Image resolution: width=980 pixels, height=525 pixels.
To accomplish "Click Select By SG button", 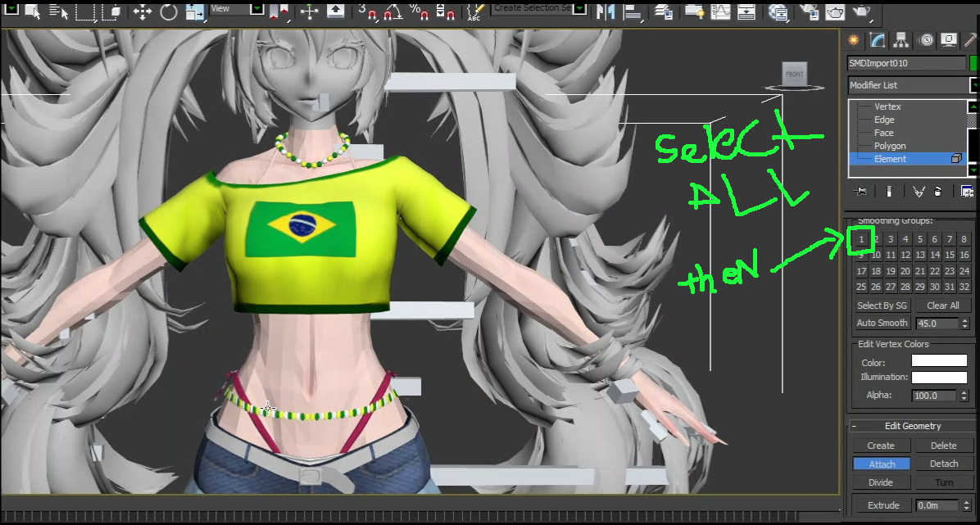I will point(881,305).
